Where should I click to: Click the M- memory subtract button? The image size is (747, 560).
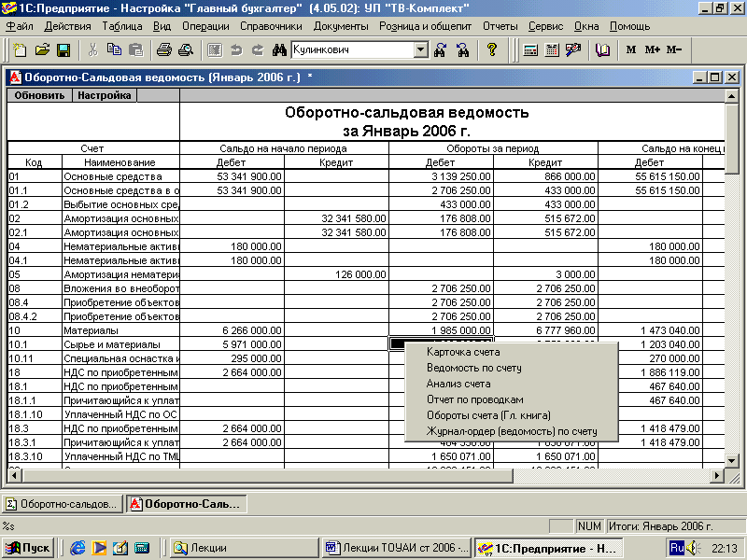pos(674,49)
